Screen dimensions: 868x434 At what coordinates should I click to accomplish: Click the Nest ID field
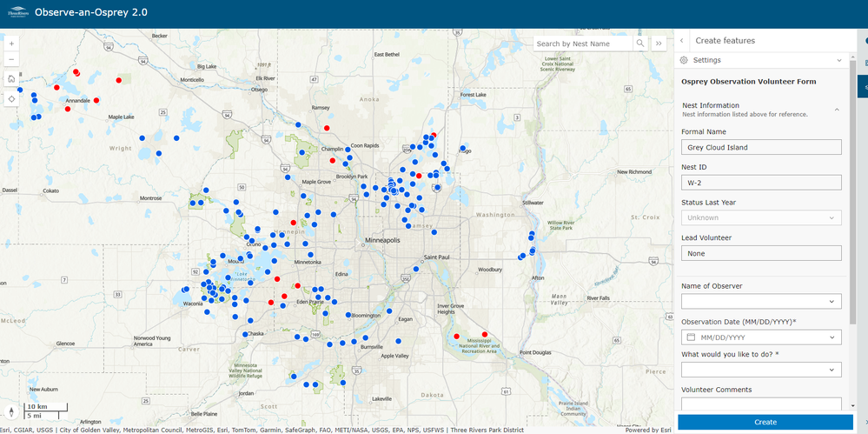[x=761, y=183]
